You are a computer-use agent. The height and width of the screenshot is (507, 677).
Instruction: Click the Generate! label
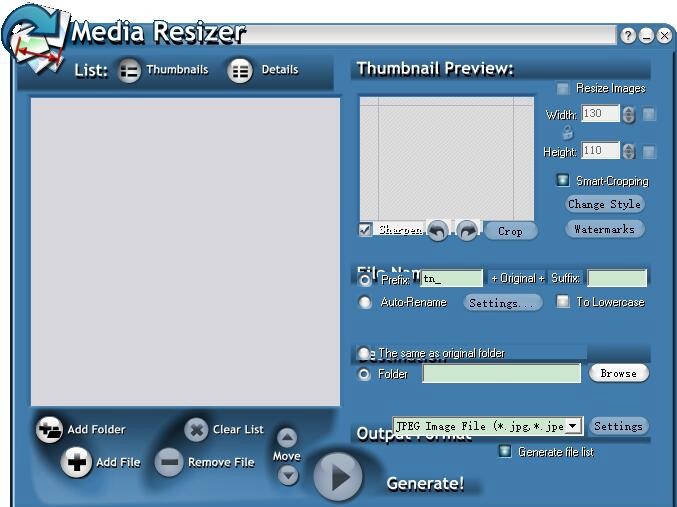425,483
